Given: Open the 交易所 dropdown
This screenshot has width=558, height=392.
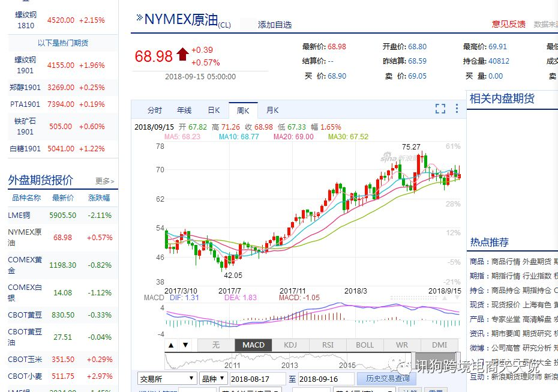Looking at the screenshot, I should click(x=167, y=379).
